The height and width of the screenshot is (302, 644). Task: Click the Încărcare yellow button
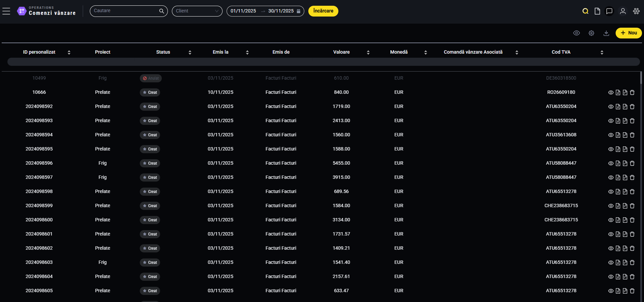click(x=323, y=11)
